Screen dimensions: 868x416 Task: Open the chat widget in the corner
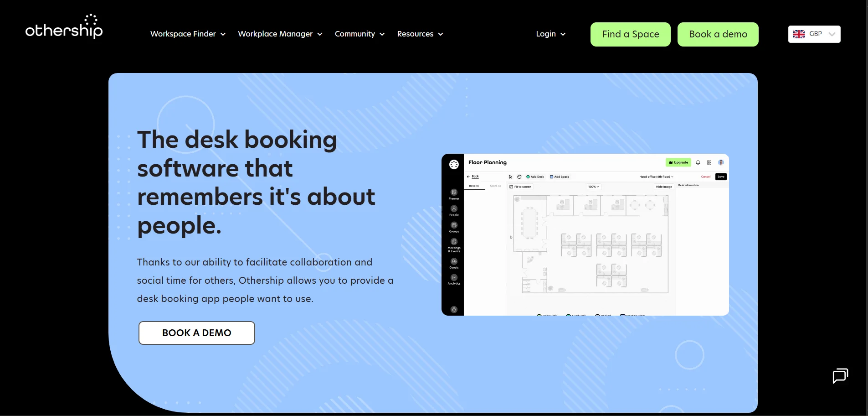click(840, 376)
